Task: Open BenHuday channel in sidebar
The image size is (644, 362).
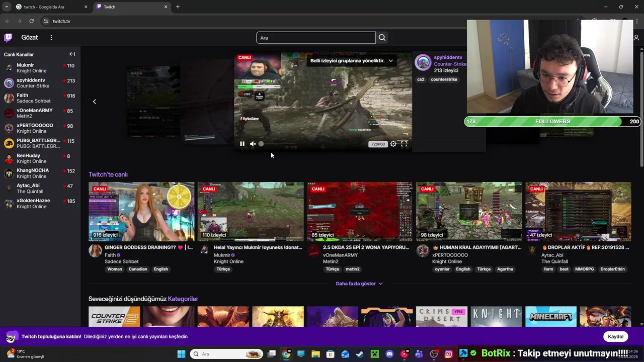Action: [x=40, y=158]
